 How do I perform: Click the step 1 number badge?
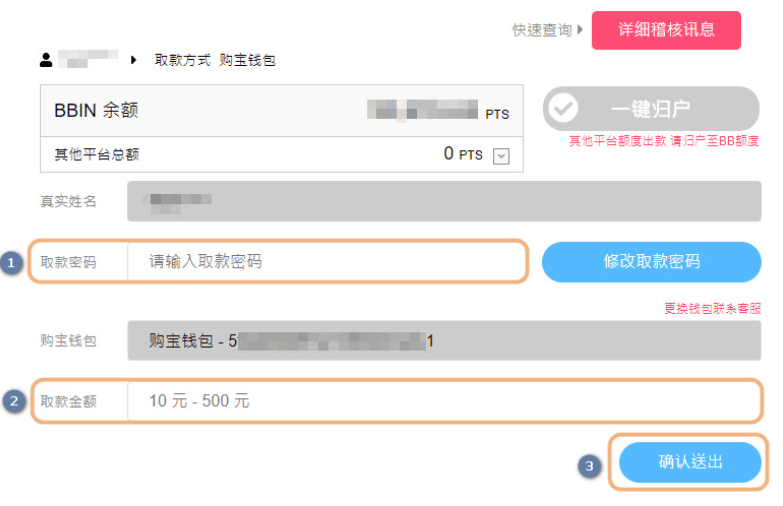click(x=12, y=263)
